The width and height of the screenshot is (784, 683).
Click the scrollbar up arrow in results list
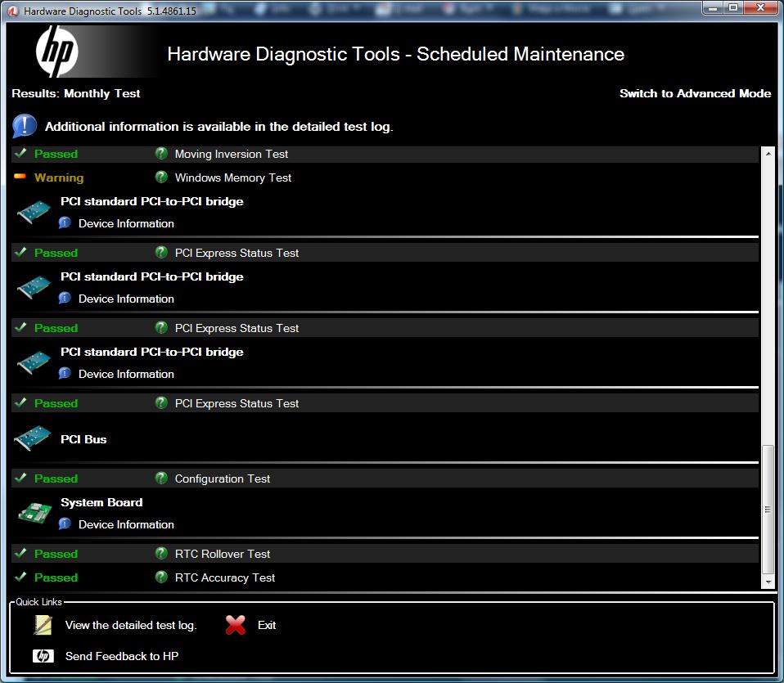pyautogui.click(x=768, y=153)
